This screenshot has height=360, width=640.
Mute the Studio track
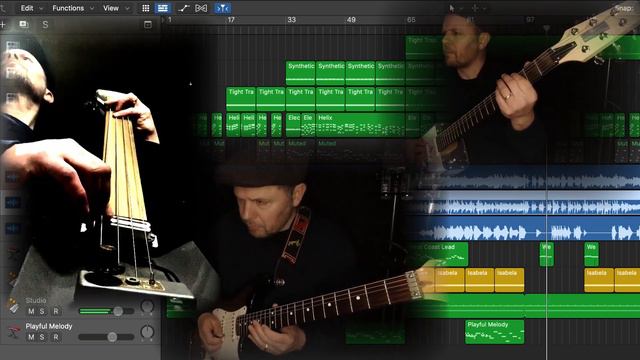[x=31, y=311]
